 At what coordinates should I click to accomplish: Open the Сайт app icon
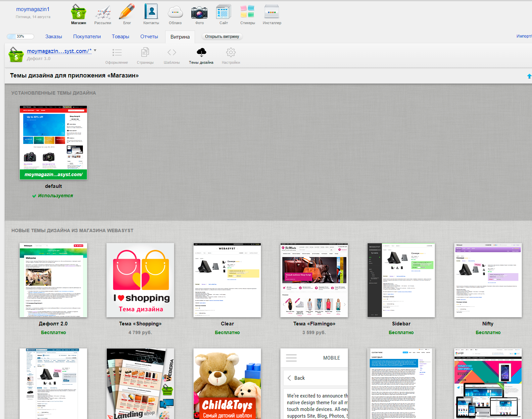pyautogui.click(x=224, y=12)
